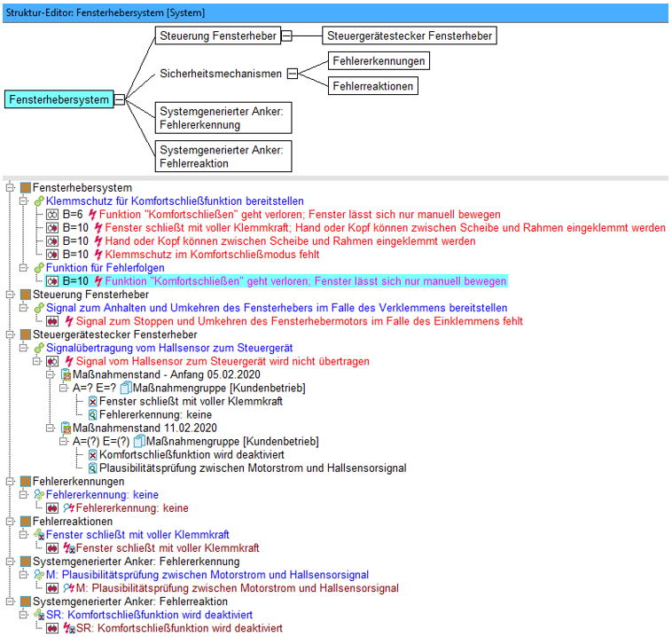Collapse Maßnahmenstand - Anfang 05.02.2020 node
The height and width of the screenshot is (637, 672).
(x=51, y=374)
